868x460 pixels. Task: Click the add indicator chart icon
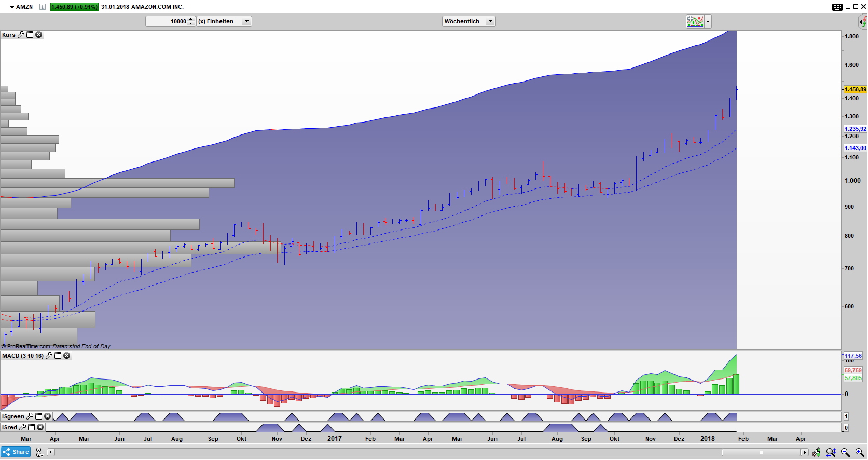point(694,21)
